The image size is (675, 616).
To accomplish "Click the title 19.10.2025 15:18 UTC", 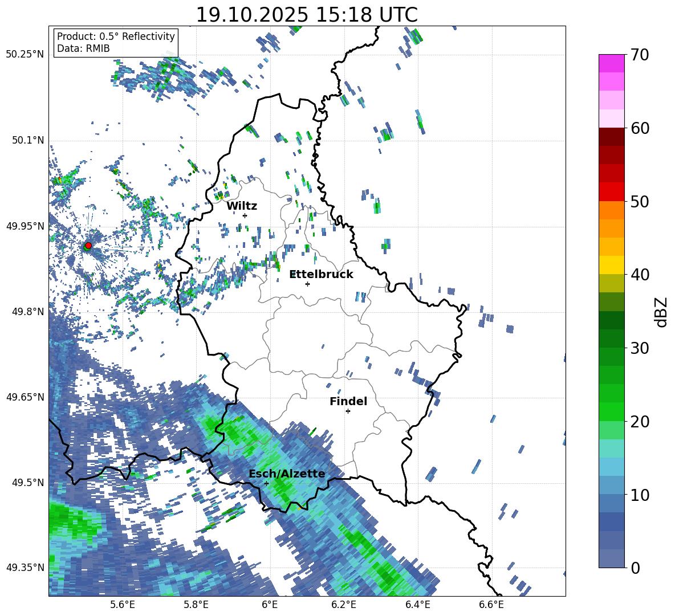I will 307,15.
